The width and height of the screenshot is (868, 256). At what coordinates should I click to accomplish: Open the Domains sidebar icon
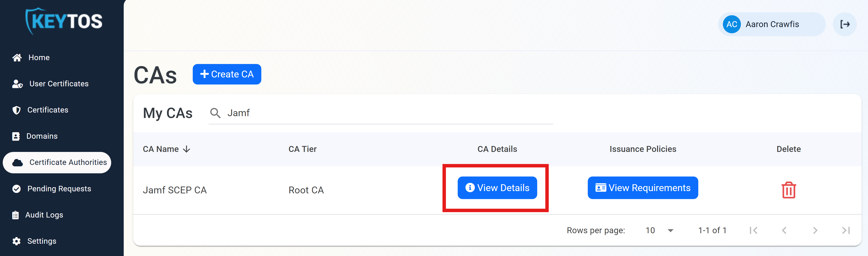point(17,136)
